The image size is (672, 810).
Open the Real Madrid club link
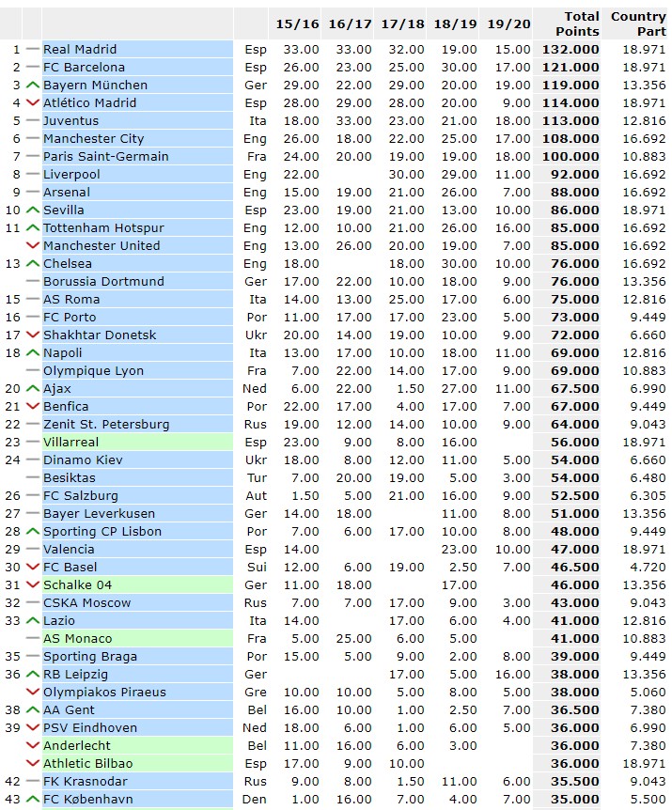(x=80, y=50)
